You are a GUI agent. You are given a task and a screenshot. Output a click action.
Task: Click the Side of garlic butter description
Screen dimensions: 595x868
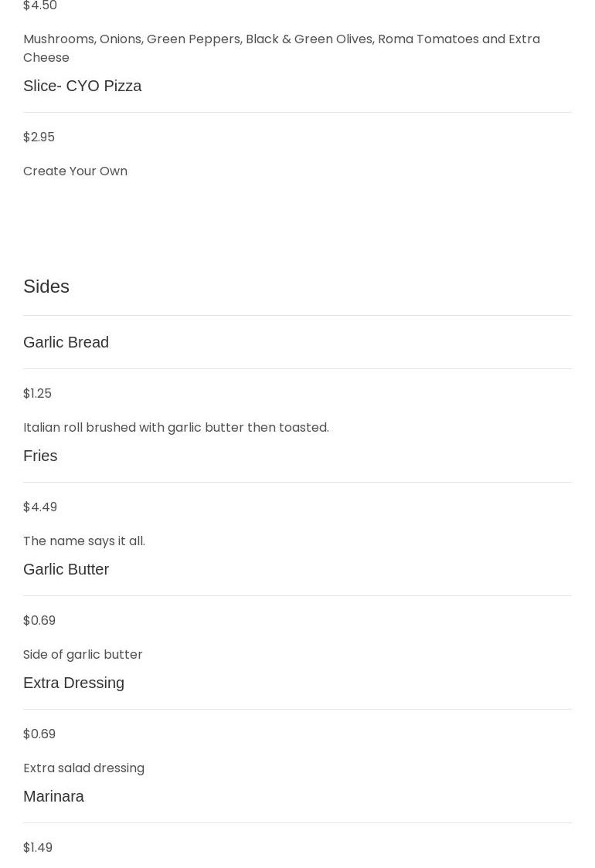click(x=83, y=654)
